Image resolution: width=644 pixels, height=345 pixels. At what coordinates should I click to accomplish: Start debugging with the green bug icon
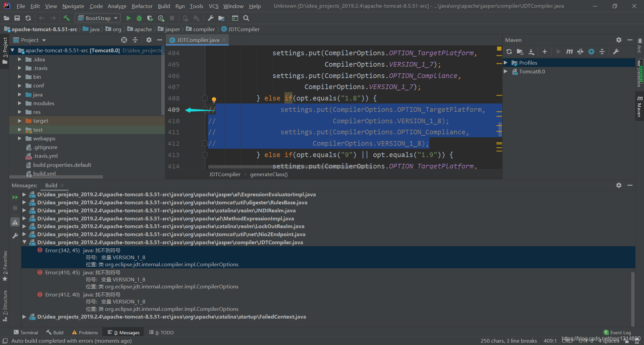pyautogui.click(x=139, y=18)
